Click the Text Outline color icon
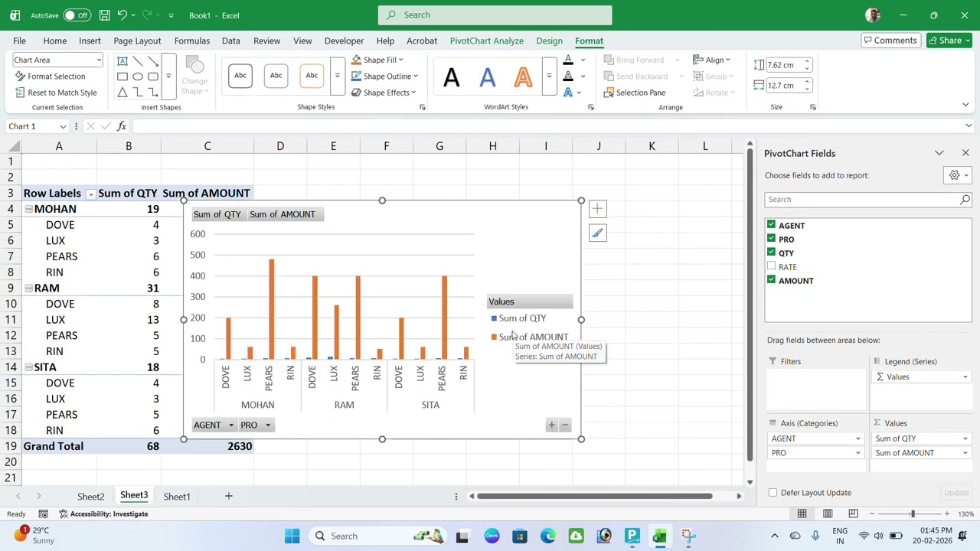Screen dimensions: 980x551 (568, 76)
